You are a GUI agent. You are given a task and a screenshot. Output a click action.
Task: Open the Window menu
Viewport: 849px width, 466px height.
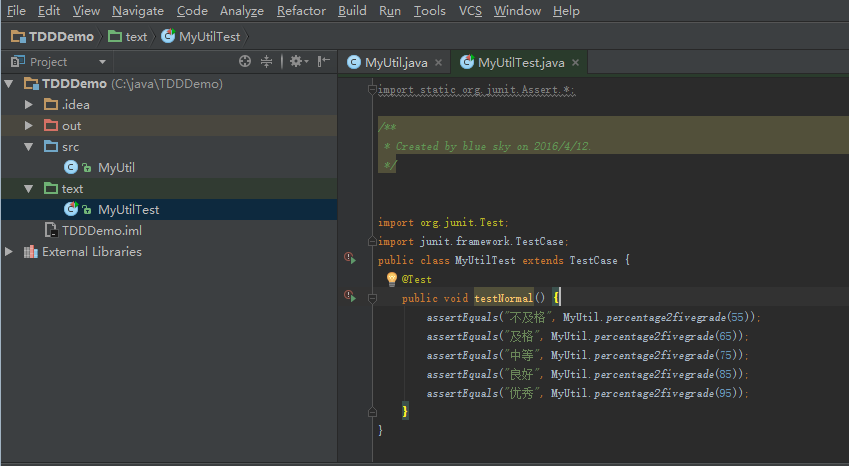[517, 11]
